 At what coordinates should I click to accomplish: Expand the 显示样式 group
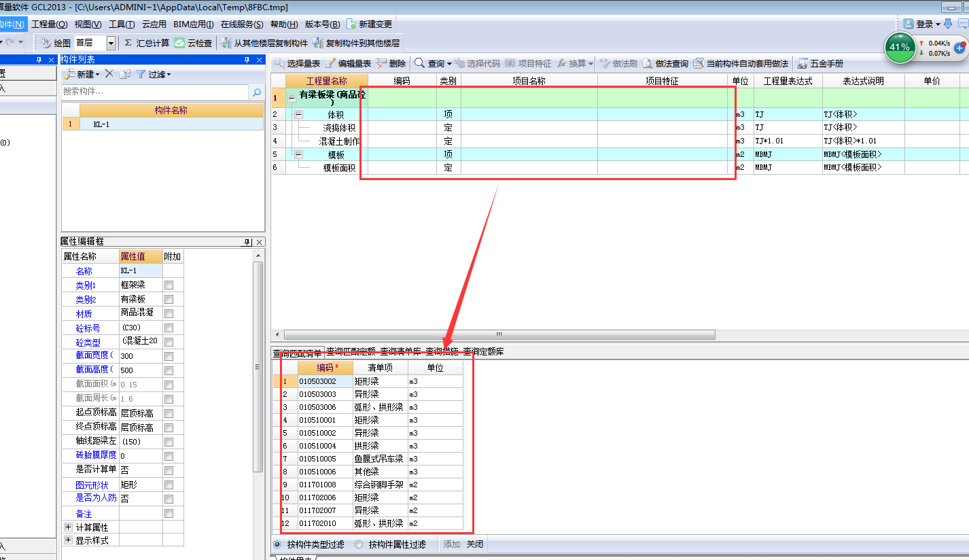tap(68, 540)
